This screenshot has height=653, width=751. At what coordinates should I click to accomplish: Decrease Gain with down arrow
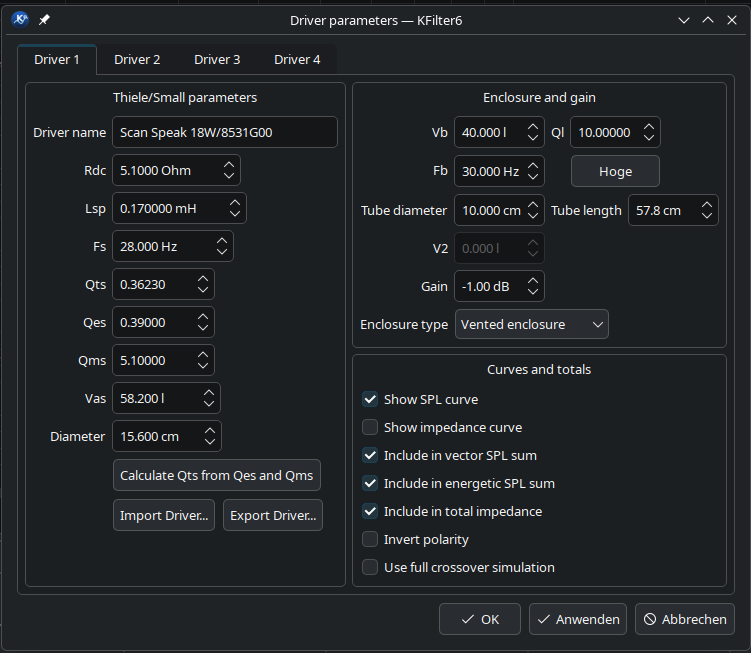tap(533, 292)
